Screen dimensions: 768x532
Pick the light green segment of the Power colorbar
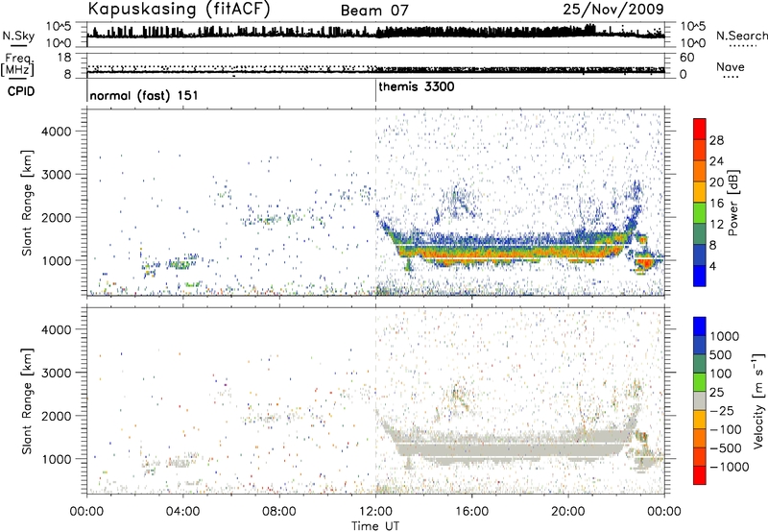[x=700, y=212]
